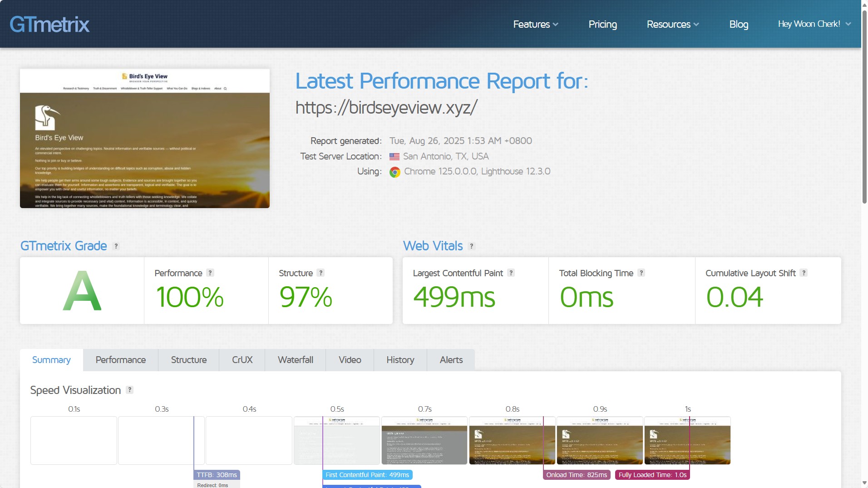Click the Redirect: 0ms label
Viewport: 868px width, 488px height.
(213, 485)
